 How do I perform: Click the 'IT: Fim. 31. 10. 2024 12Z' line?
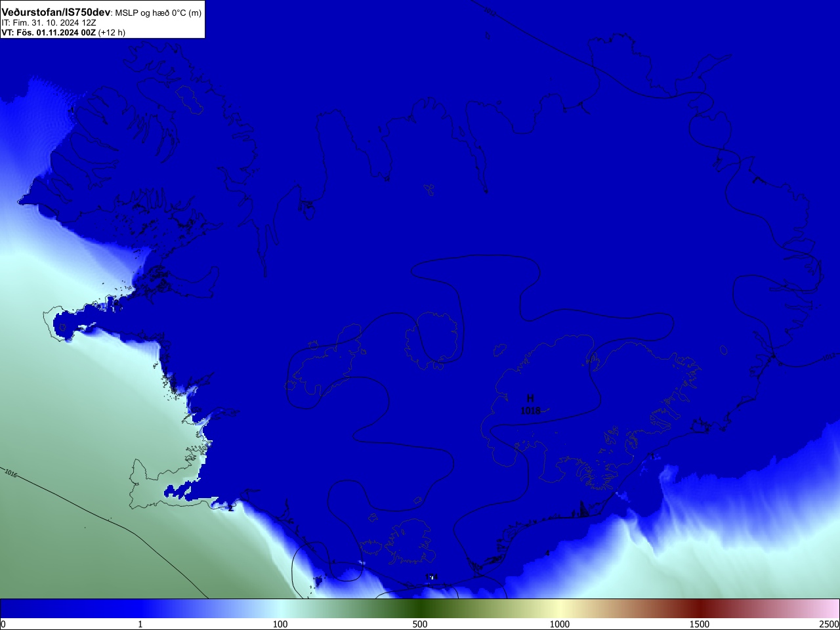tap(49, 22)
